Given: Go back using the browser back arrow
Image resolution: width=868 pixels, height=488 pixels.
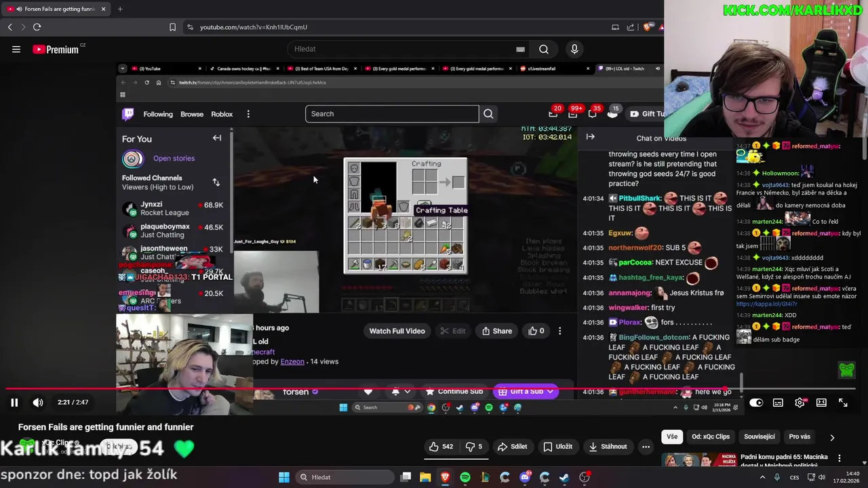Looking at the screenshot, I should 9,27.
